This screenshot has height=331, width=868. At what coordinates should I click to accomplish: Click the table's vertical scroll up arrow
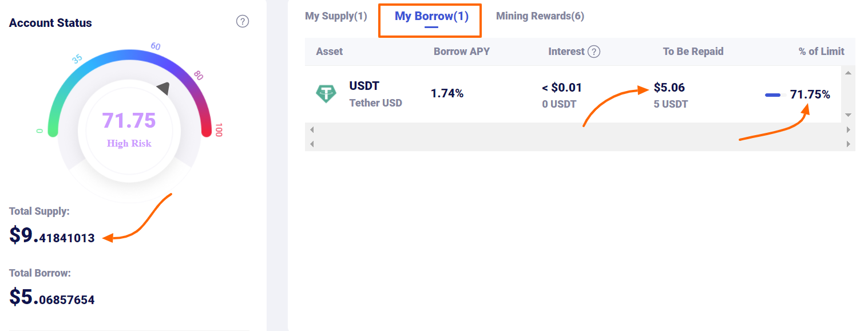[848, 73]
